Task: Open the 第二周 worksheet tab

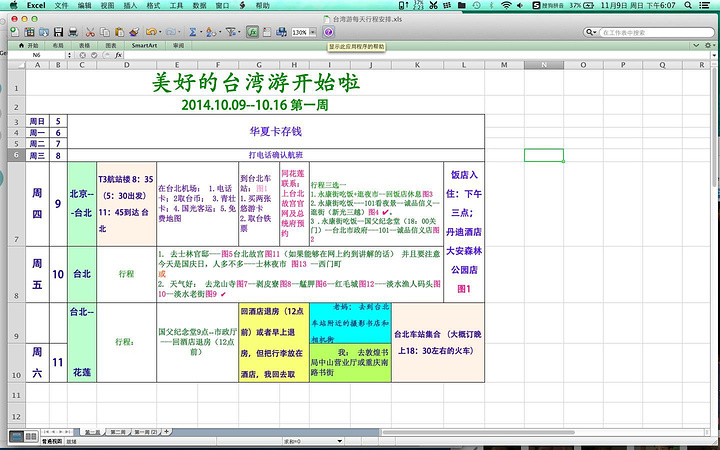Action: pos(118,431)
